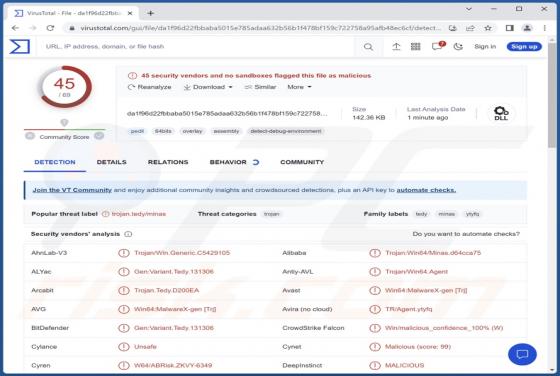
Task: Click the minas family label
Action: pyautogui.click(x=446, y=214)
